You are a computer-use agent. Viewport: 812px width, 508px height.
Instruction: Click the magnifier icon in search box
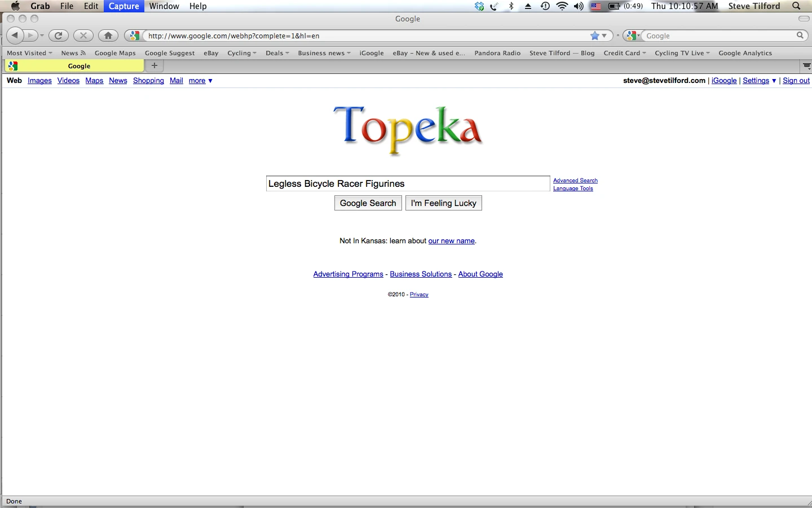(x=800, y=36)
